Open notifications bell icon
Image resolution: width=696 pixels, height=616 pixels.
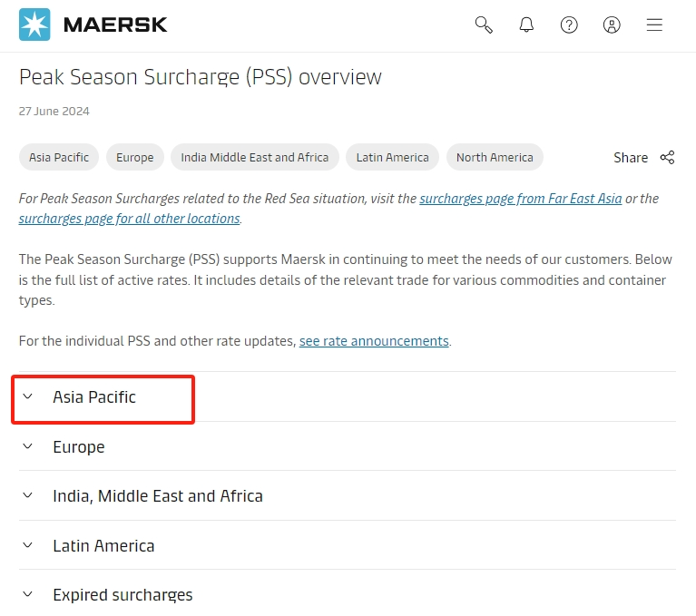click(526, 24)
